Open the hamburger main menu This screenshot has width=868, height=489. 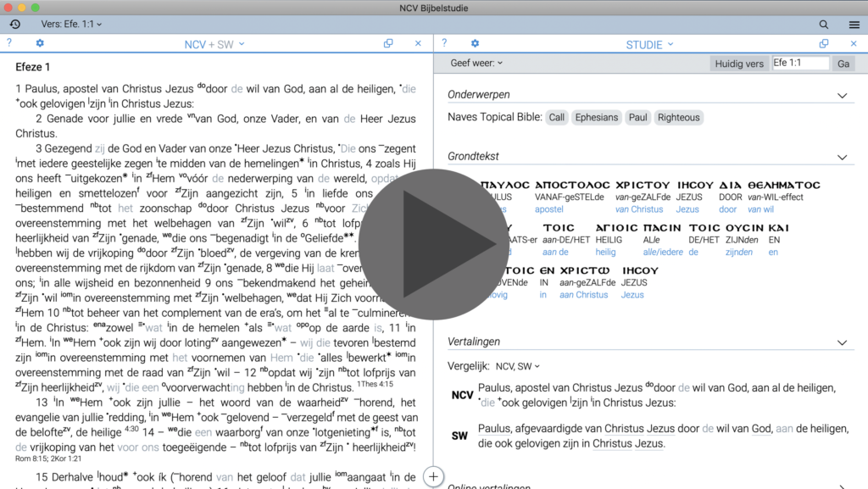[x=854, y=25]
